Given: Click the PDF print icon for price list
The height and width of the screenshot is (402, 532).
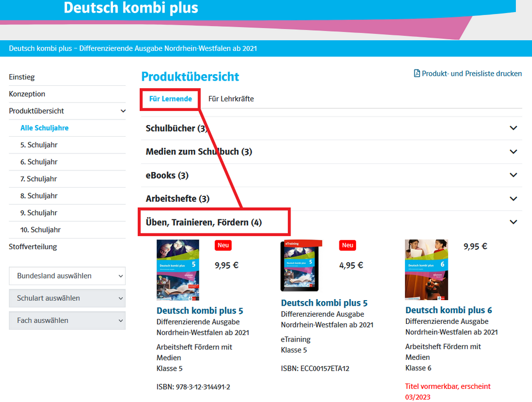Looking at the screenshot, I should coord(417,74).
